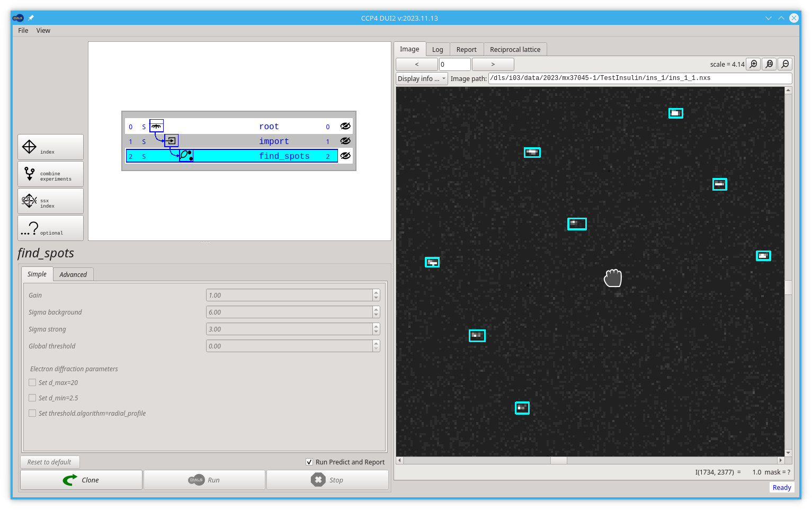Open the View menu

click(43, 30)
